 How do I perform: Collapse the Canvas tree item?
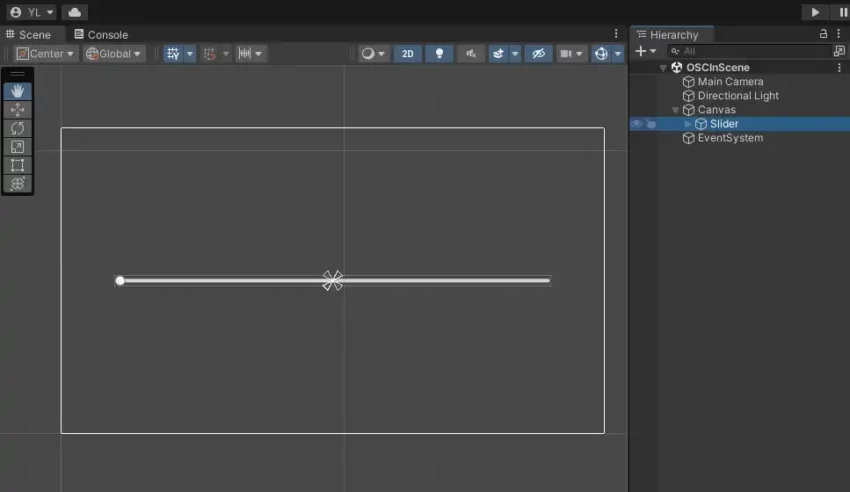pos(676,110)
